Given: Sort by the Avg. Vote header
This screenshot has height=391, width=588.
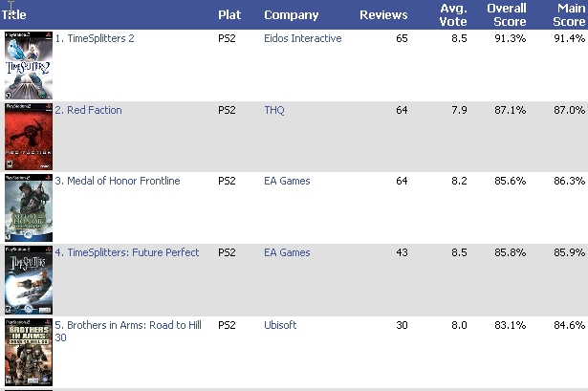Looking at the screenshot, I should 452,14.
